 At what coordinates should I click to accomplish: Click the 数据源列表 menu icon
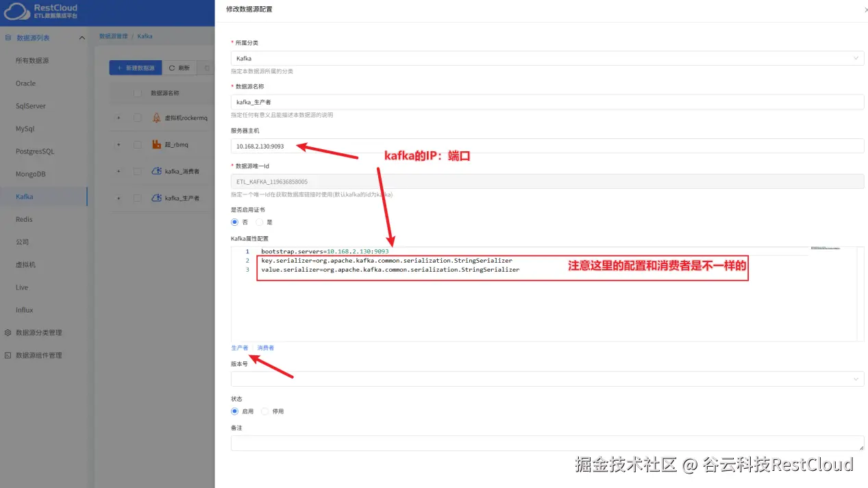pyautogui.click(x=8, y=38)
